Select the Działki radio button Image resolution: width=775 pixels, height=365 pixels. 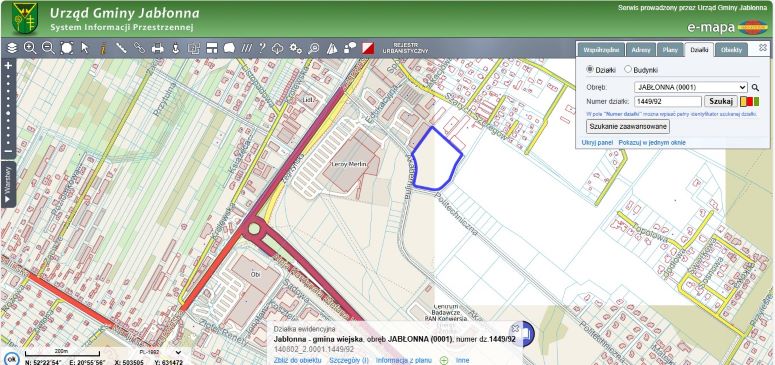[590, 70]
